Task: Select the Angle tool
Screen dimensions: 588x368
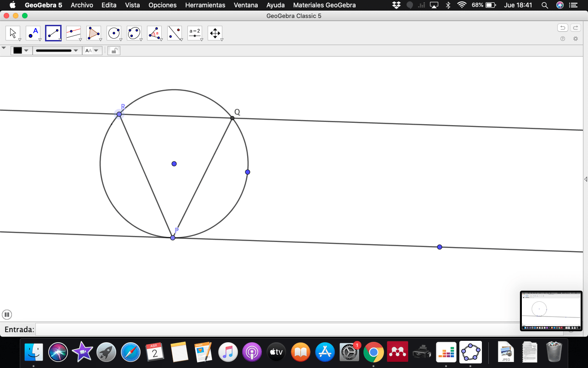Action: click(154, 33)
